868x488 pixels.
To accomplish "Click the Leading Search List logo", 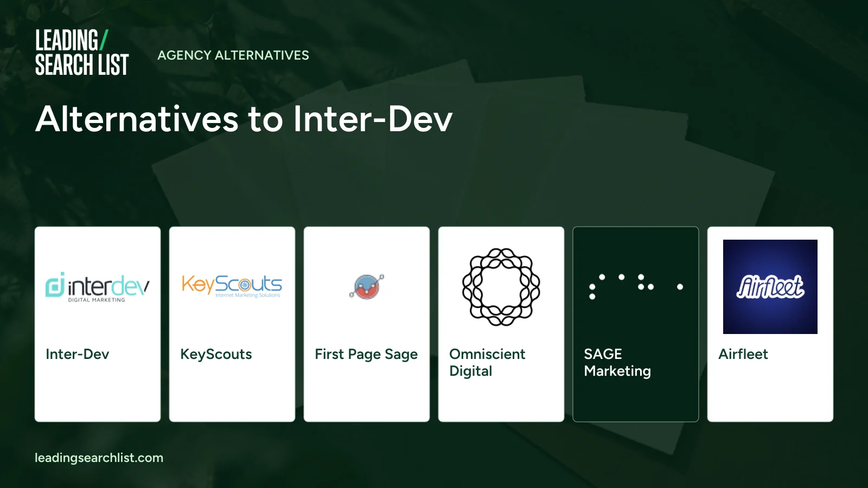I will point(82,53).
